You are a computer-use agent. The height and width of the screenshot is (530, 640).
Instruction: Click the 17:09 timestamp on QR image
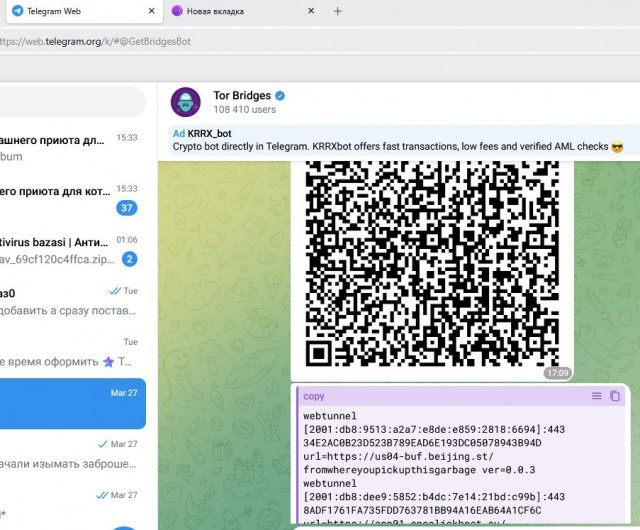click(558, 373)
